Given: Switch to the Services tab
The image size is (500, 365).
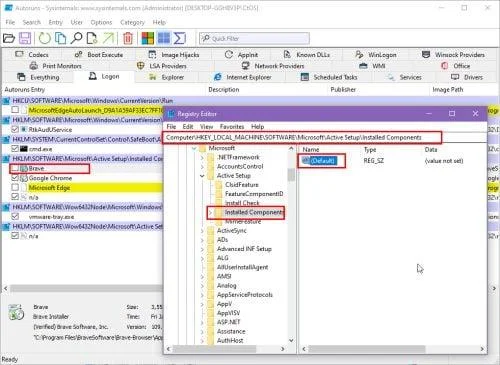Looking at the screenshot, I should pos(404,77).
